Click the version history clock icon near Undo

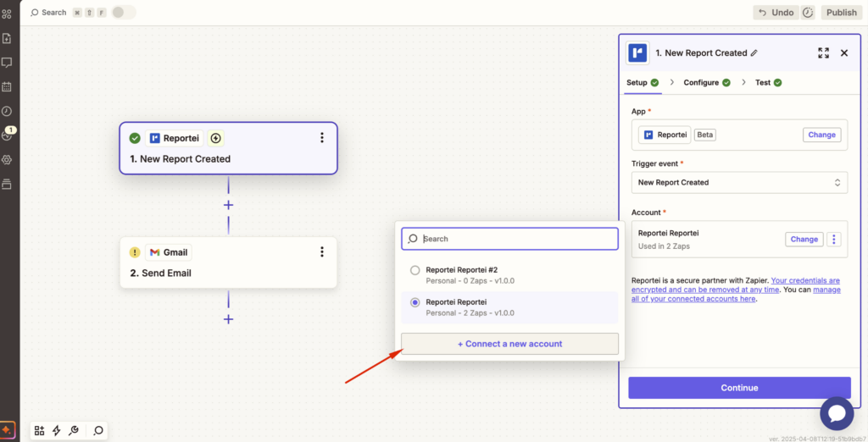coord(808,12)
